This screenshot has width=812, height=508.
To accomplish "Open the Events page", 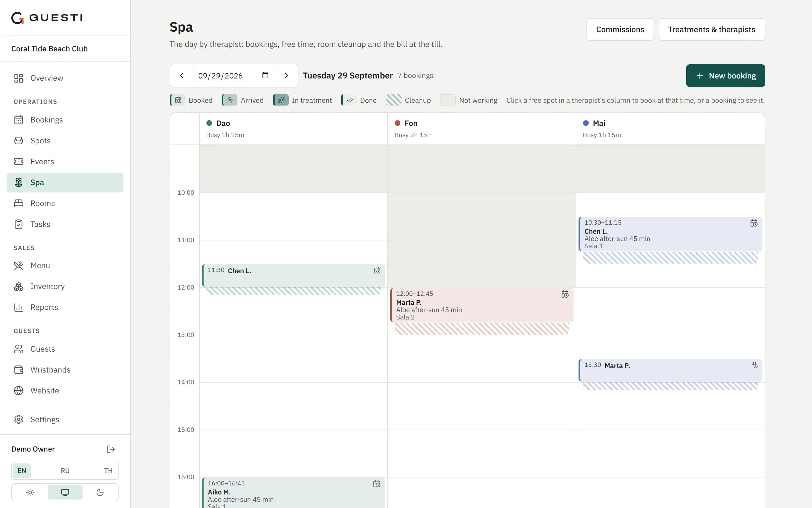I will [x=65, y=161].
